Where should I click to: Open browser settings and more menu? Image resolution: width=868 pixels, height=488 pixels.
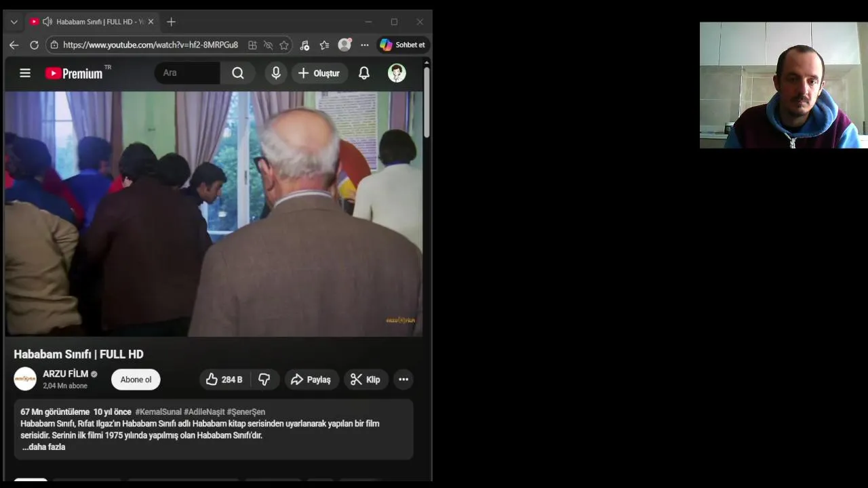pos(365,45)
